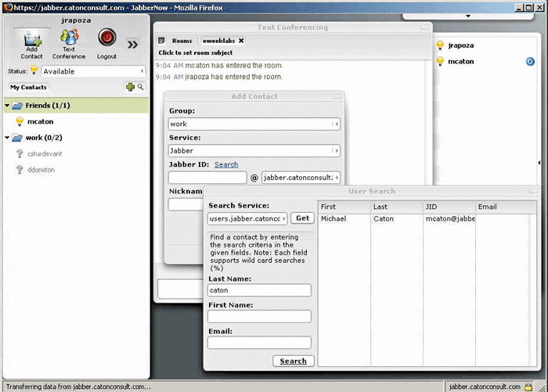The width and height of the screenshot is (548, 392).
Task: Click the Text Conferencing window collapse button
Action: pyautogui.click(x=424, y=27)
